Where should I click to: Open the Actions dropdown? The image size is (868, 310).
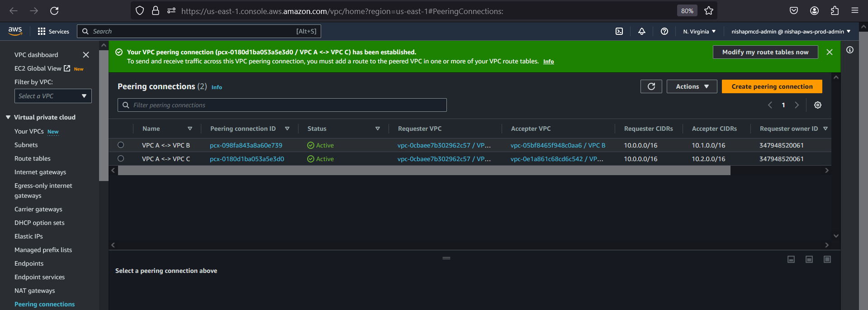692,86
